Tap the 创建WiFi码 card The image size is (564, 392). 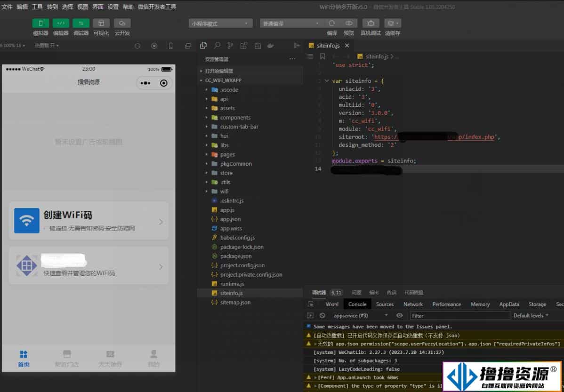coord(89,220)
